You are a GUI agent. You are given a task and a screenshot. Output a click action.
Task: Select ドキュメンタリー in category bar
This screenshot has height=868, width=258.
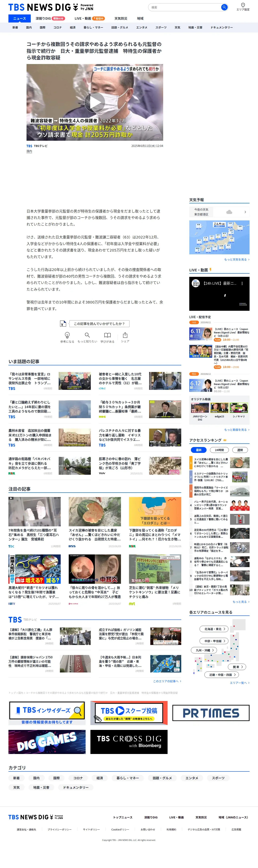222,28
